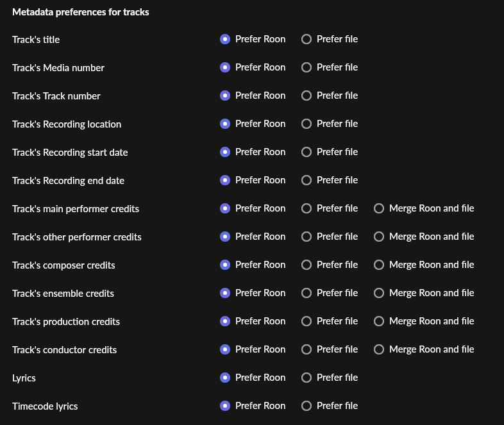This screenshot has height=425, width=504.
Task: Set Lyrics to Prefer file
Action: tap(307, 378)
